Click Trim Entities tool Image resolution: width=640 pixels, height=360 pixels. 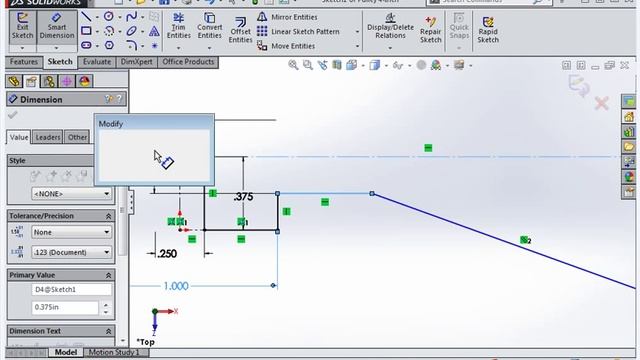[179, 26]
